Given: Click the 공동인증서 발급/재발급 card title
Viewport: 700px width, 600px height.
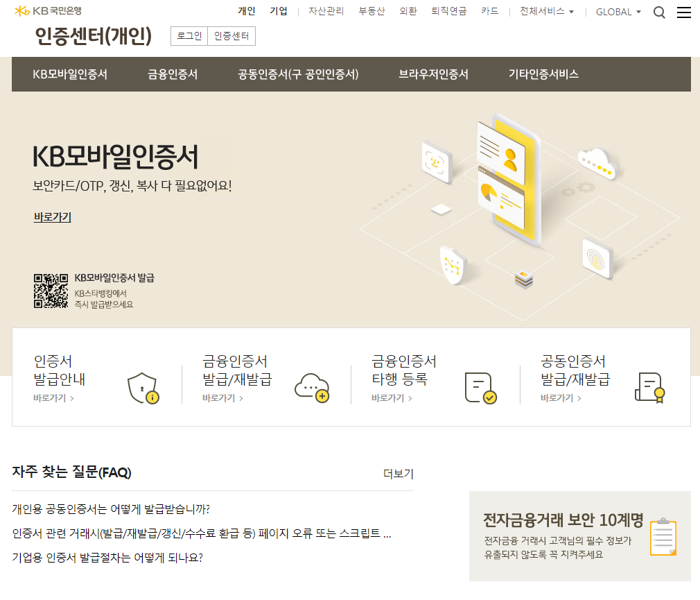Looking at the screenshot, I should coord(575,370).
